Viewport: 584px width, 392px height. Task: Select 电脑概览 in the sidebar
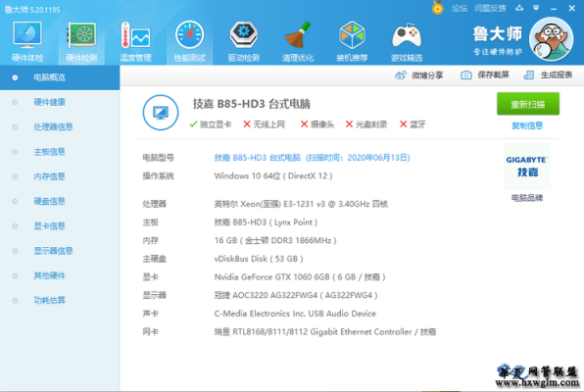point(60,77)
